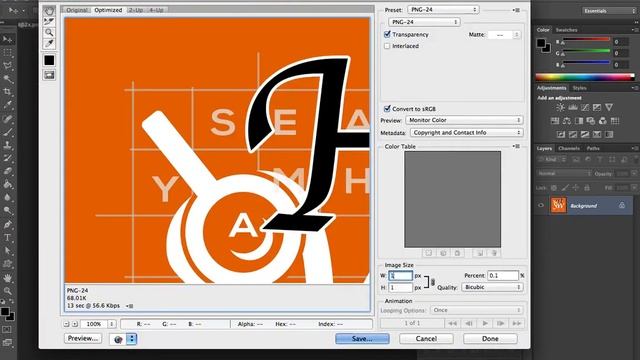Open the file format dropdown PNG-24
The width and height of the screenshot is (640, 360).
(424, 22)
